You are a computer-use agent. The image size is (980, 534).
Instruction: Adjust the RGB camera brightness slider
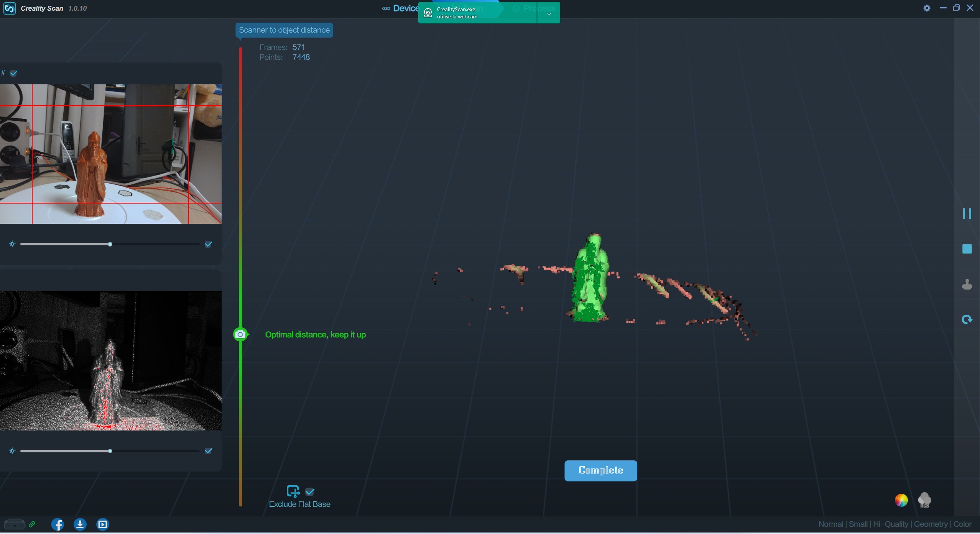pos(110,244)
